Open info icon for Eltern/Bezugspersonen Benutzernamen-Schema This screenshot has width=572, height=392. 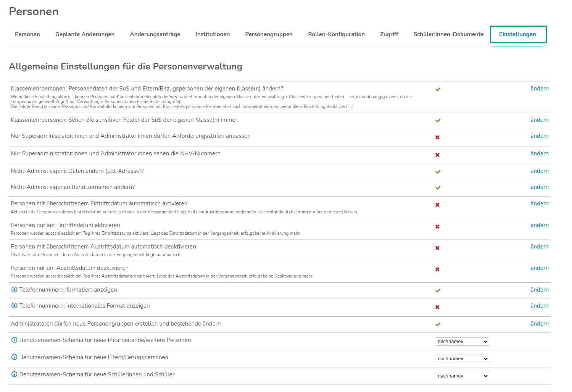click(14, 357)
